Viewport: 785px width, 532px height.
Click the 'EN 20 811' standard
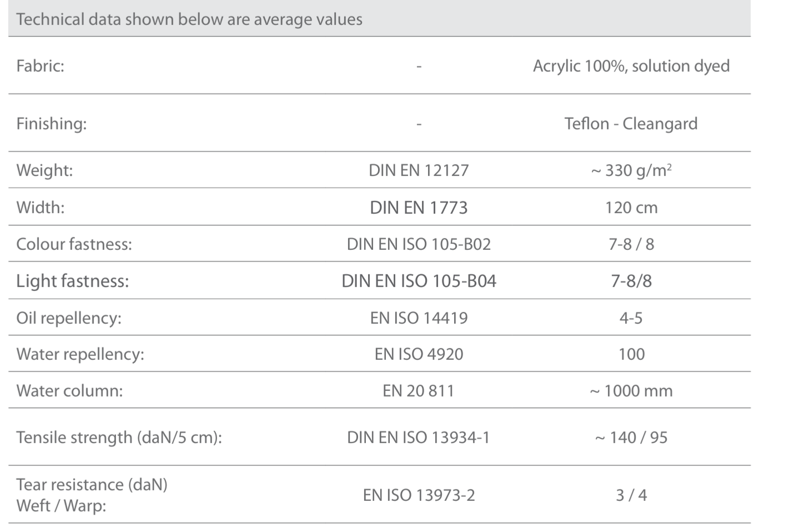click(419, 391)
